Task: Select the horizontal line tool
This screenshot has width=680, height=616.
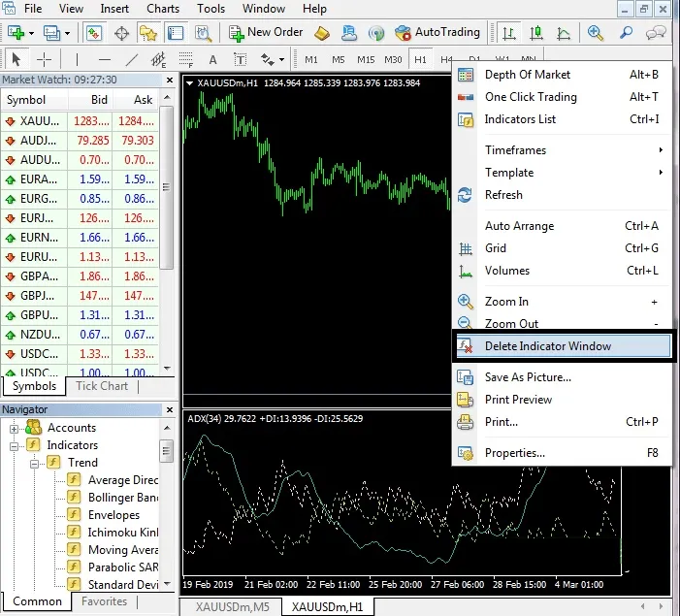Action: coord(105,59)
